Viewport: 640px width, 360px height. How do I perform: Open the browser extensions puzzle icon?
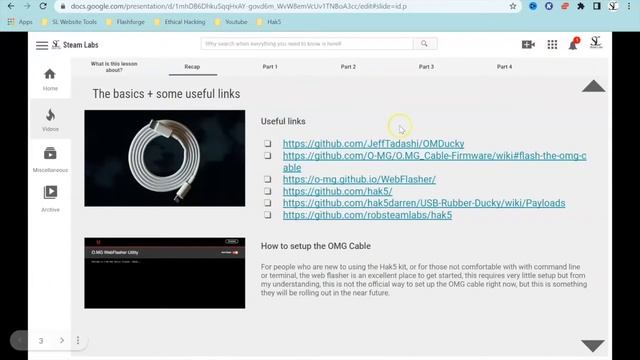580,6
